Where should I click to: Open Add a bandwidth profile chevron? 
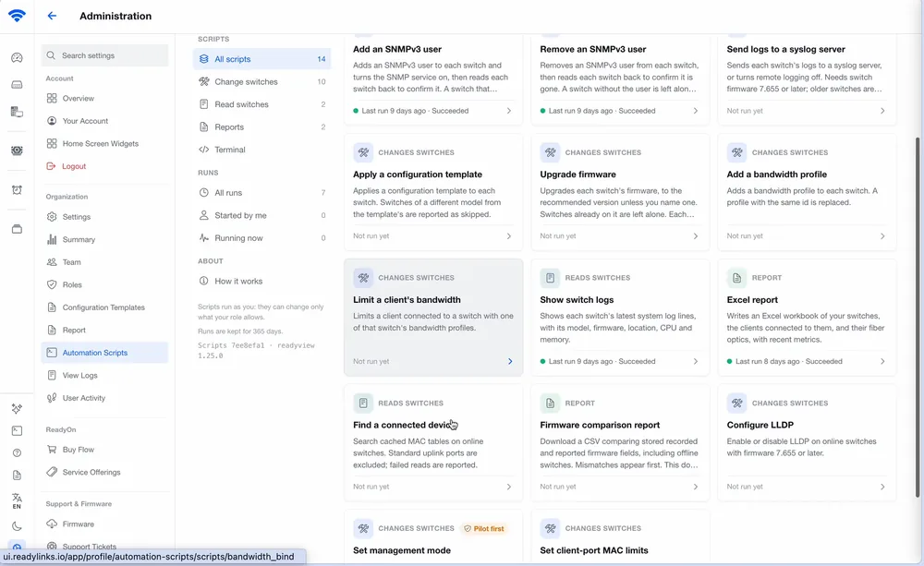point(882,236)
